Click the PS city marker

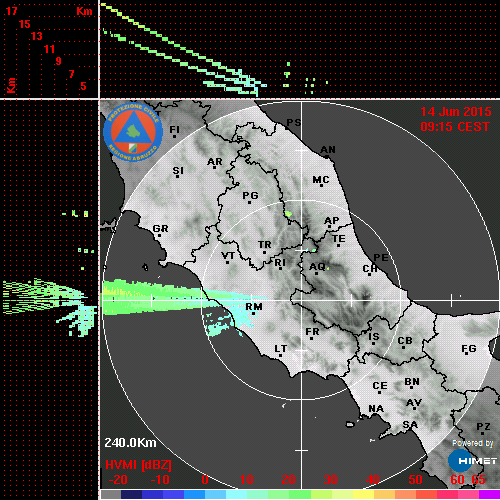click(294, 123)
